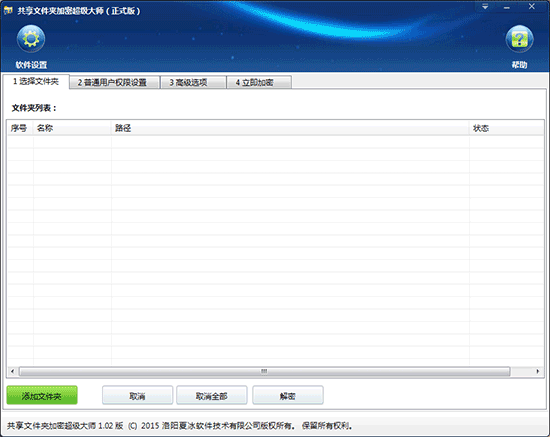The width and height of the screenshot is (550, 437).
Task: Click the app logo in title bar
Action: 8,11
